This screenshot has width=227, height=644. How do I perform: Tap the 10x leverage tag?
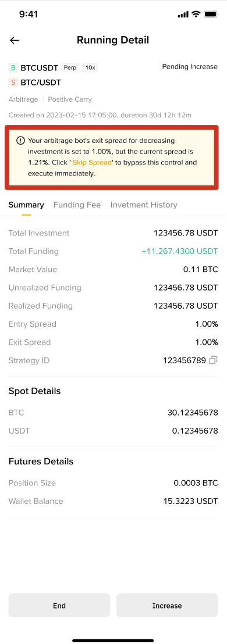(90, 67)
